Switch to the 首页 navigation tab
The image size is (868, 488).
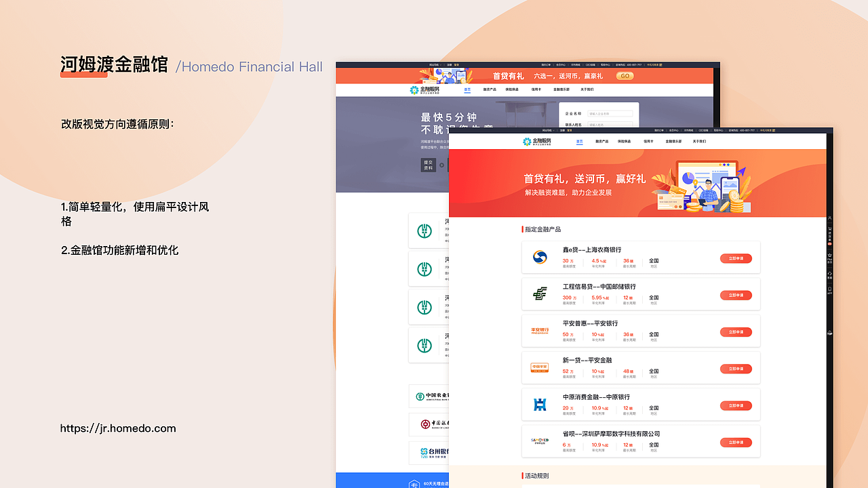coord(579,142)
